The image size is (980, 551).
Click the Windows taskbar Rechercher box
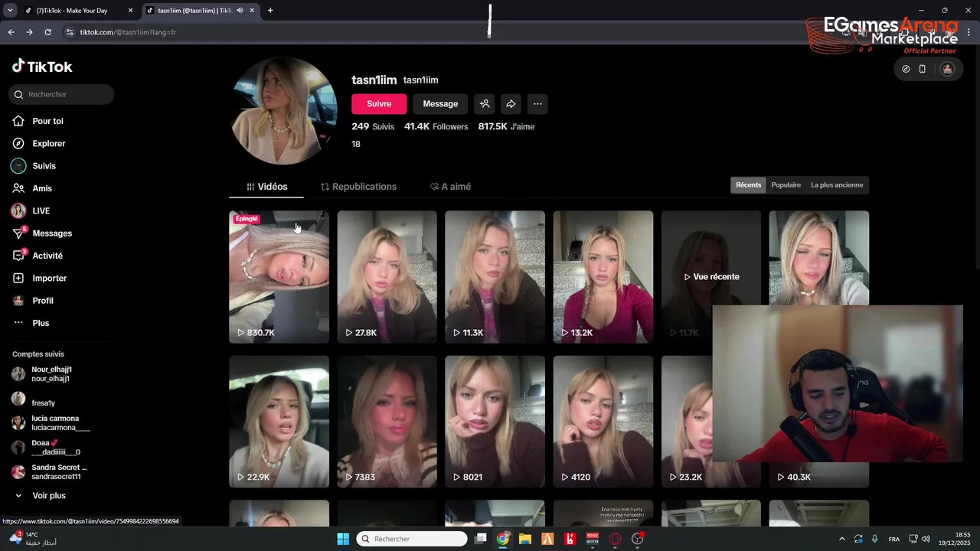(x=412, y=539)
